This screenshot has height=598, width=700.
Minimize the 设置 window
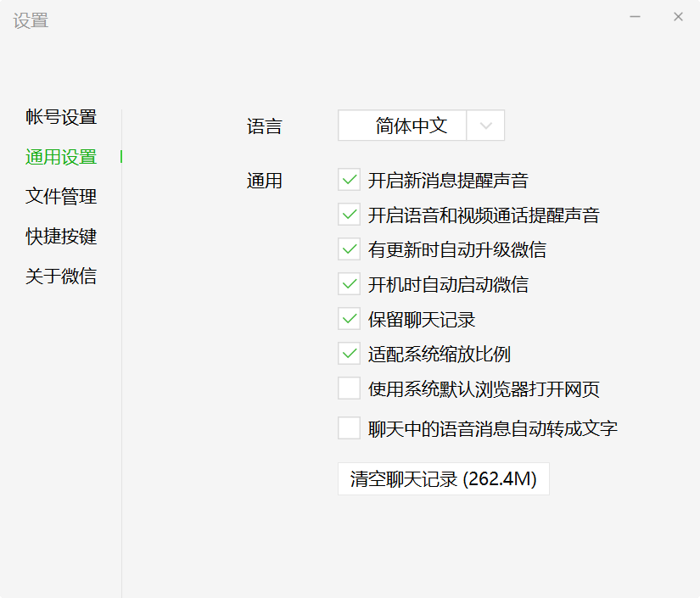coord(635,17)
